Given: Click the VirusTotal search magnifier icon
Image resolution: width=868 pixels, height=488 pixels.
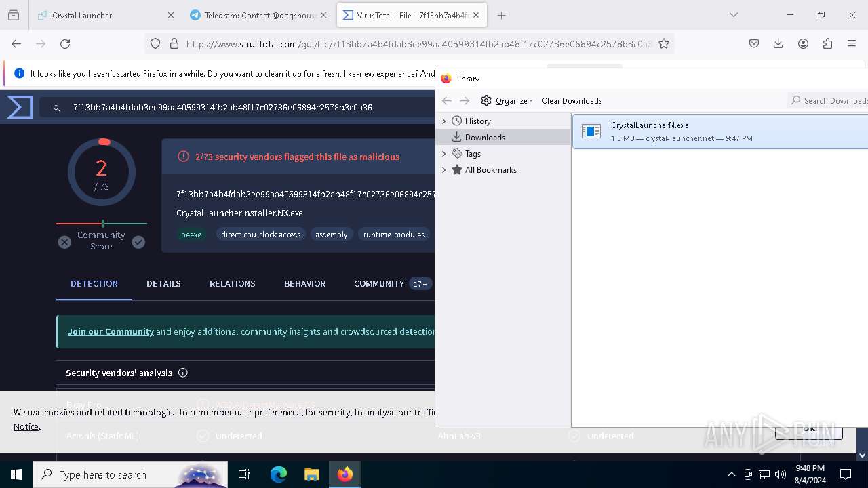Looking at the screenshot, I should [x=58, y=108].
